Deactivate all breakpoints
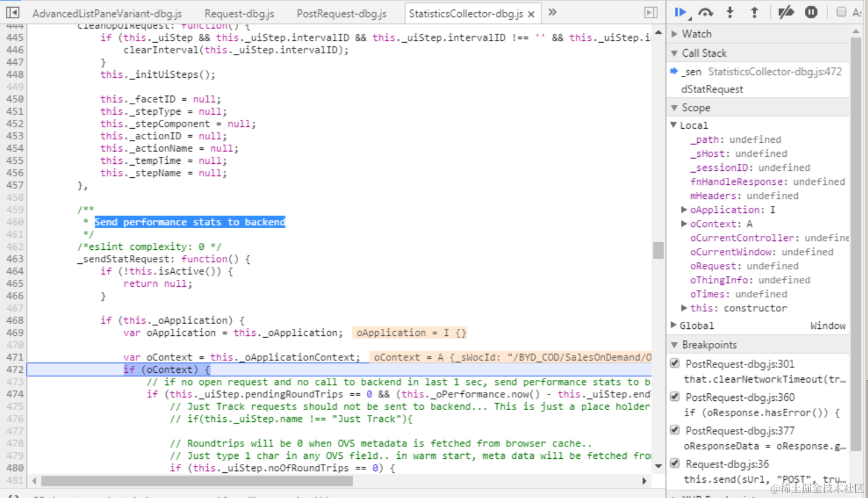868x498 pixels. coord(786,12)
